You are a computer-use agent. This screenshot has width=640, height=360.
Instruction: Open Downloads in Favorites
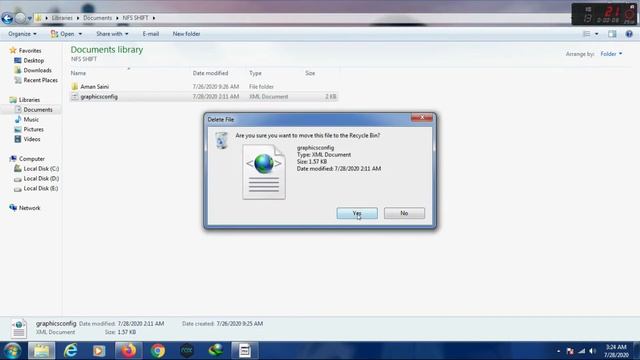point(38,70)
